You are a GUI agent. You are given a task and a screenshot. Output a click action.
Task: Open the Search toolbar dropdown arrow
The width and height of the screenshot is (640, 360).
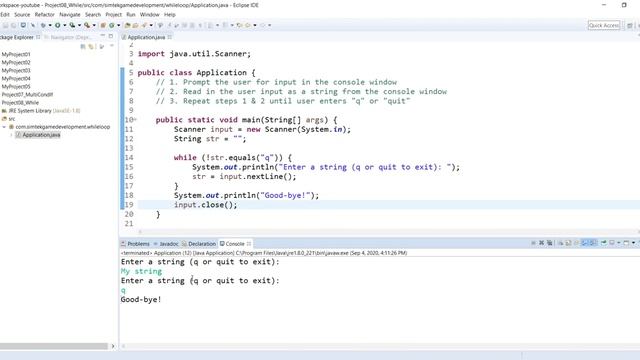(x=151, y=25)
